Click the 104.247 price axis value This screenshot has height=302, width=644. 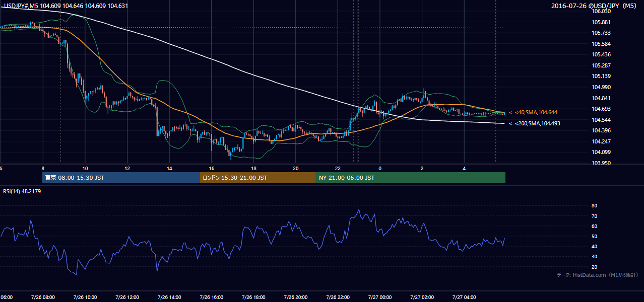click(x=602, y=141)
